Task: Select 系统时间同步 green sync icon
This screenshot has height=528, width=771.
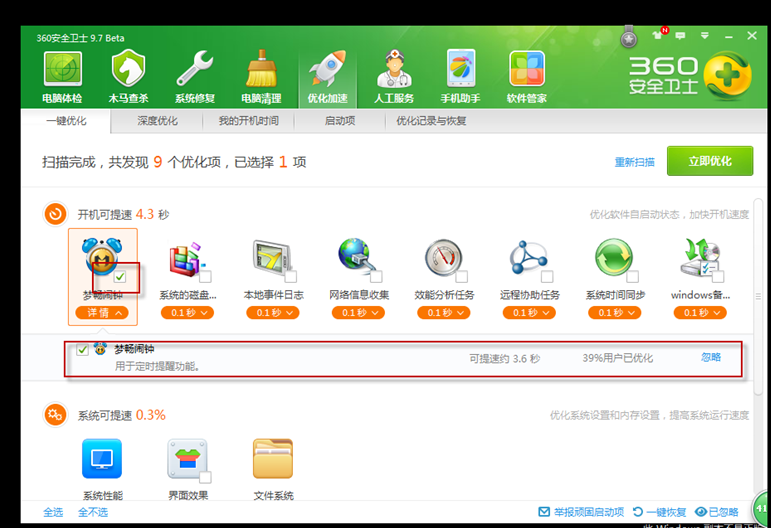Action: (x=614, y=257)
